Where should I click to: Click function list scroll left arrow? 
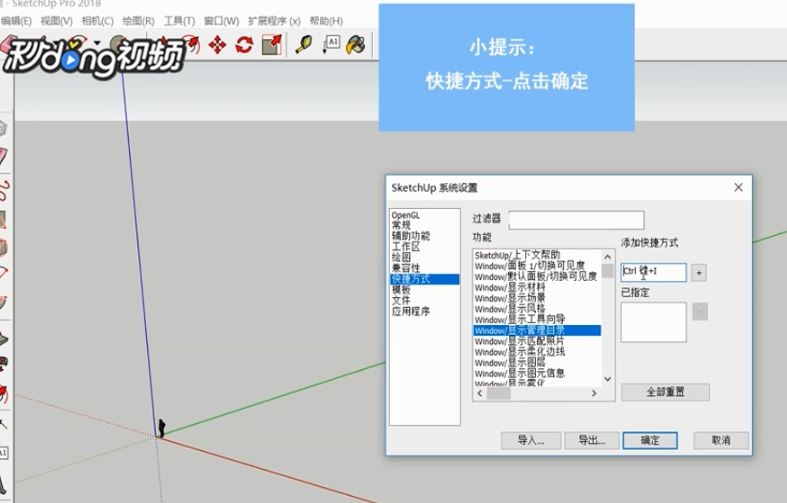tap(480, 393)
